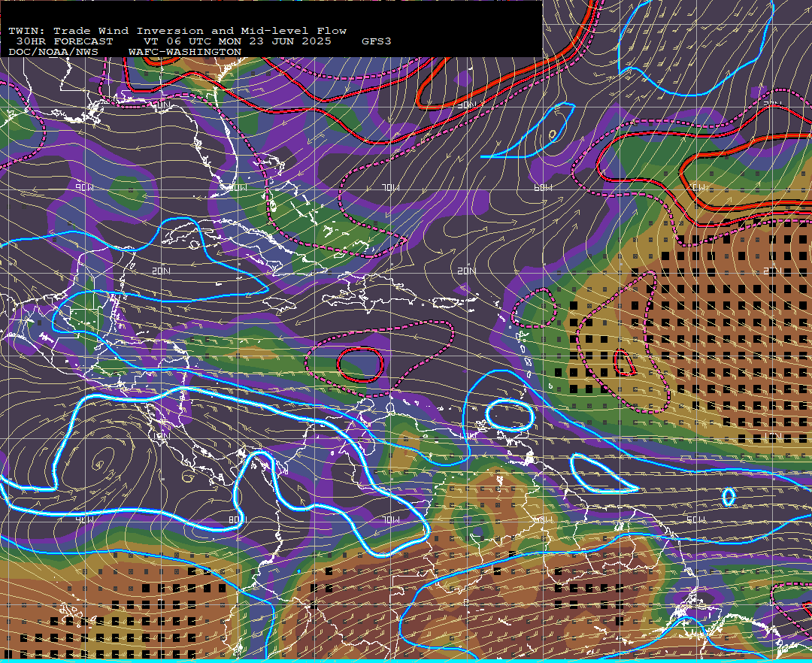Click the tiny closed blue contour east of the Guianas
This screenshot has width=812, height=663.
(728, 497)
